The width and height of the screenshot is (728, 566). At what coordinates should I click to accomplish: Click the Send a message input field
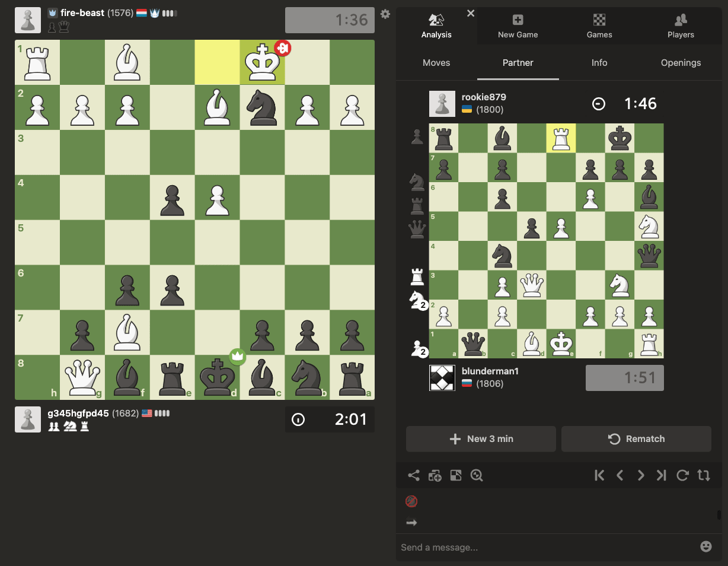(545, 547)
